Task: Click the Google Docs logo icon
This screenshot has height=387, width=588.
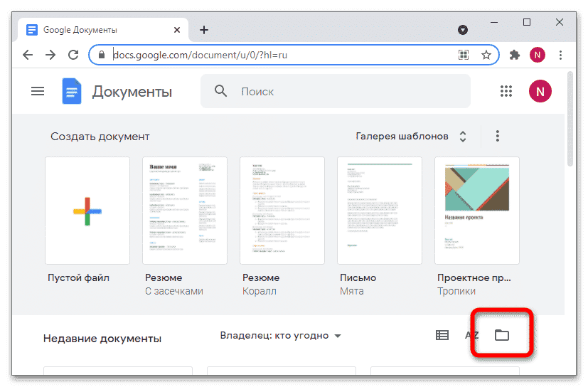Action: point(72,91)
